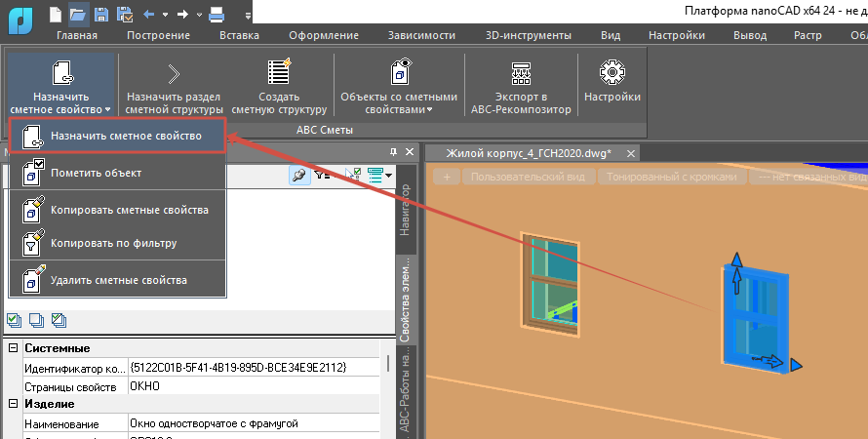Choose Удалить сметные свойства menu item

117,280
